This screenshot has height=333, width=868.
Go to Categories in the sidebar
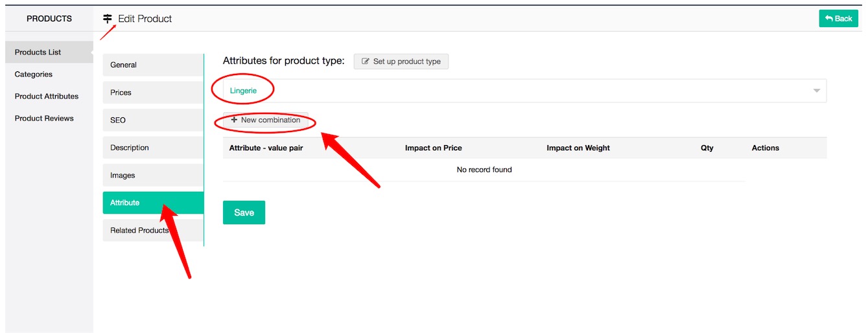[x=34, y=75]
